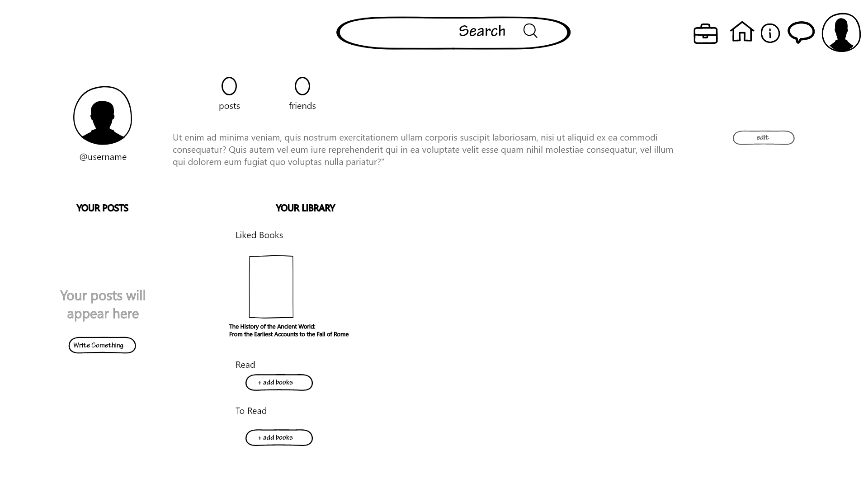Click the posts count circle
This screenshot has width=868, height=488.
[229, 86]
